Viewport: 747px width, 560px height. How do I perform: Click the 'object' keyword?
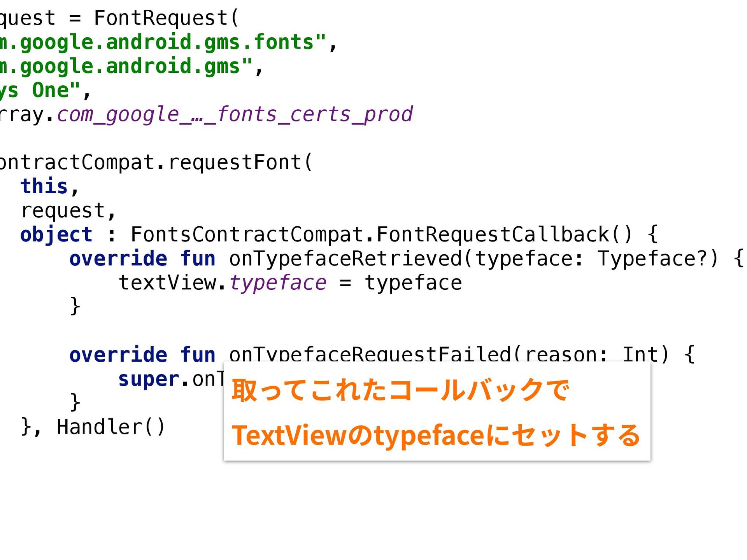tap(56, 235)
